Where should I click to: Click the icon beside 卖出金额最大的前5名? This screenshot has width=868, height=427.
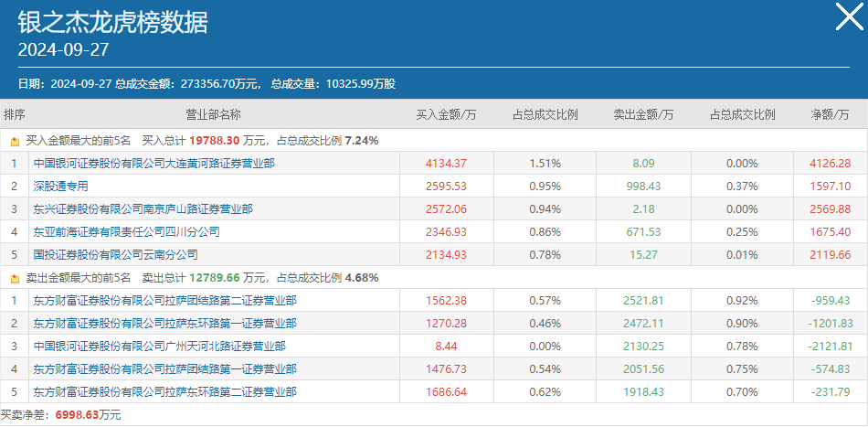point(15,279)
